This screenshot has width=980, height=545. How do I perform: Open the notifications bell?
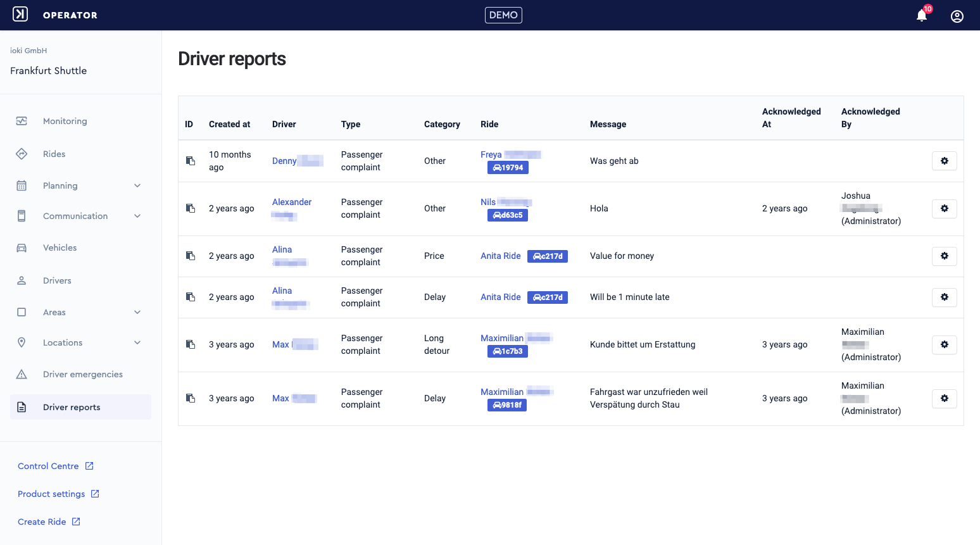(922, 16)
